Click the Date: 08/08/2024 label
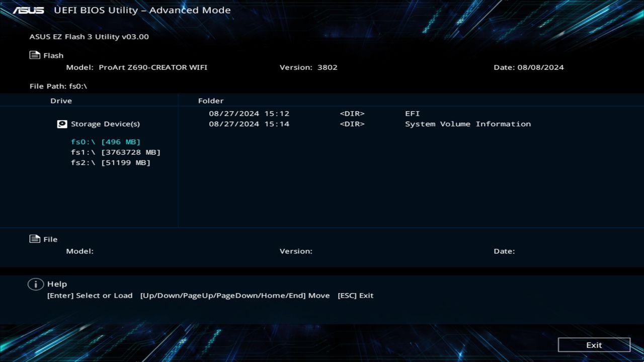The height and width of the screenshot is (362, 644). [x=529, y=67]
